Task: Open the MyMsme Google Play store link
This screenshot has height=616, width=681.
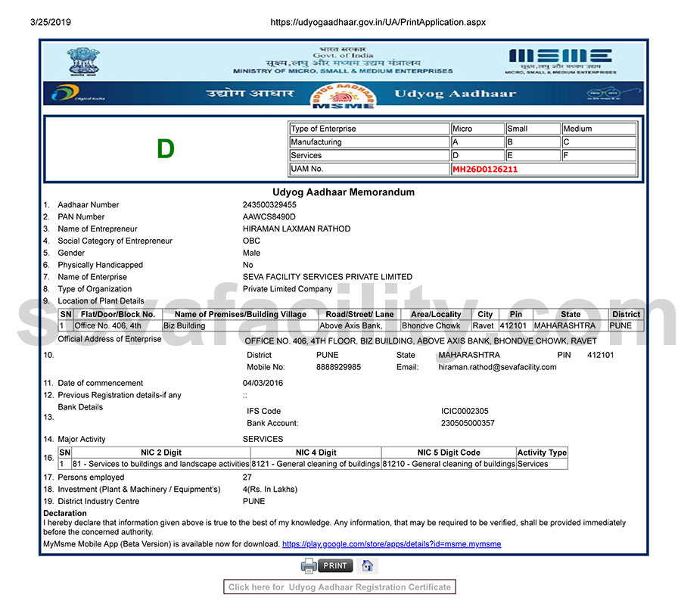Action: [392, 544]
